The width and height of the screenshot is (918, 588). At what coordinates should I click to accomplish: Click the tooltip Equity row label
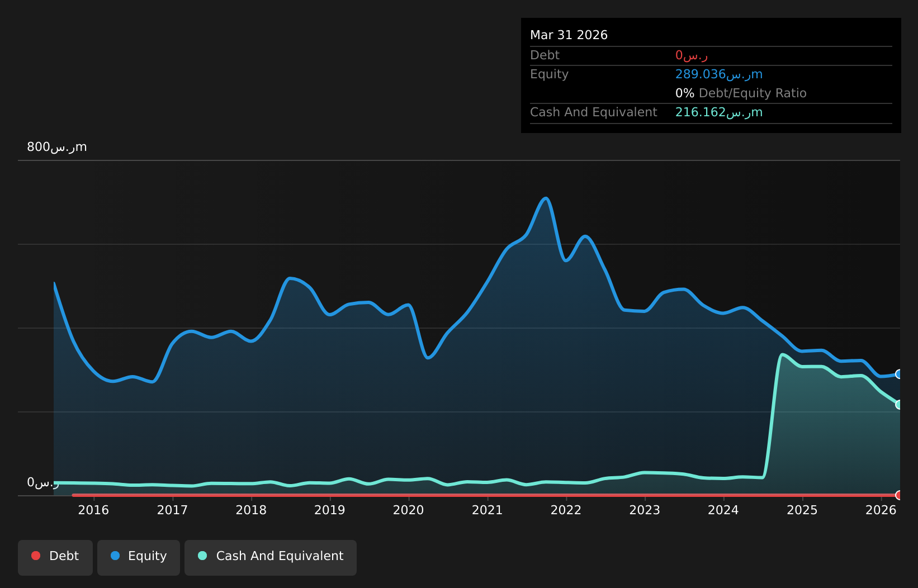549,74
